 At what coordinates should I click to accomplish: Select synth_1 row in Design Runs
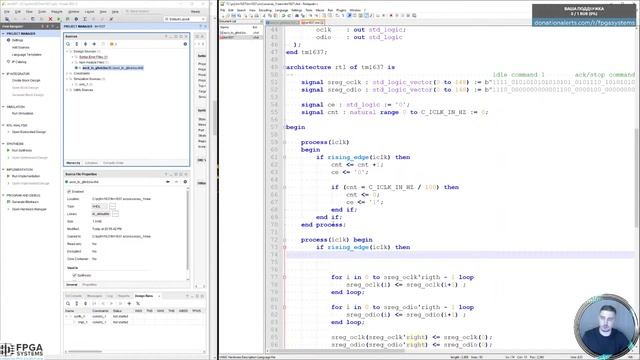134,316
